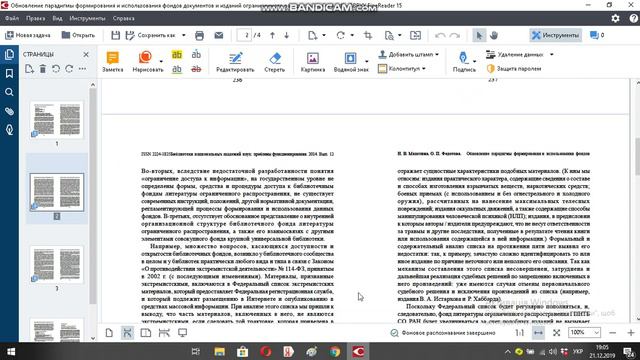Image resolution: width=640 pixels, height=360 pixels.
Task: Send the document by email
Action: point(219,36)
